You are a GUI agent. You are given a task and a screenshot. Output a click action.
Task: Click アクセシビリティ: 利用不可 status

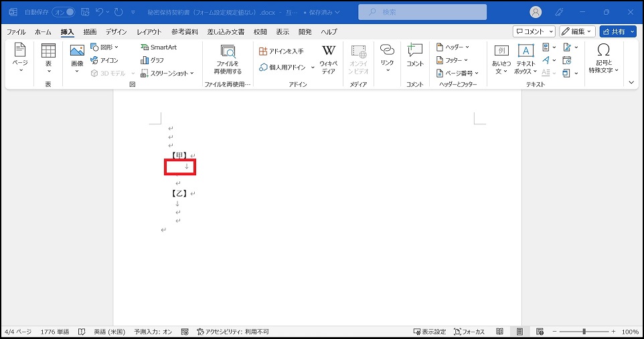[x=232, y=332]
